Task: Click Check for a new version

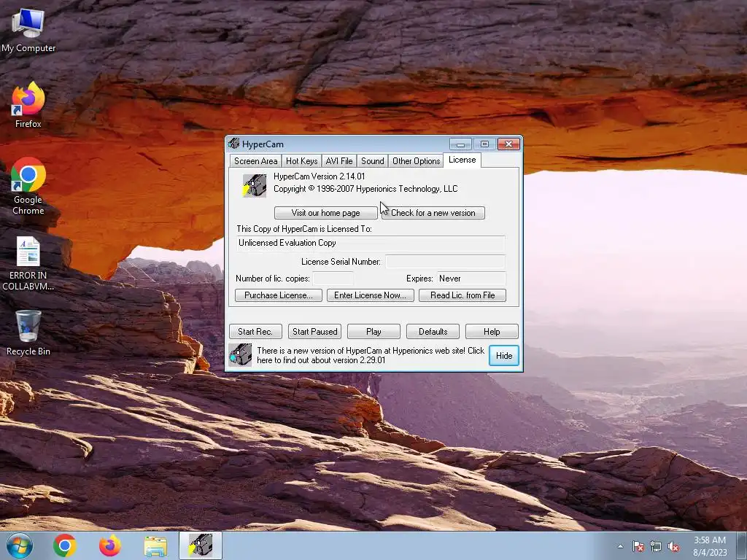Action: click(x=433, y=213)
